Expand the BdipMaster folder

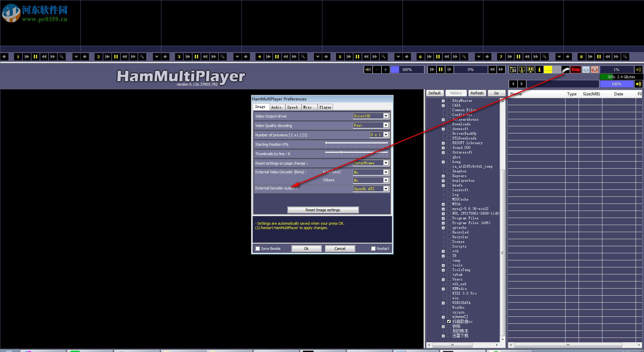click(443, 101)
